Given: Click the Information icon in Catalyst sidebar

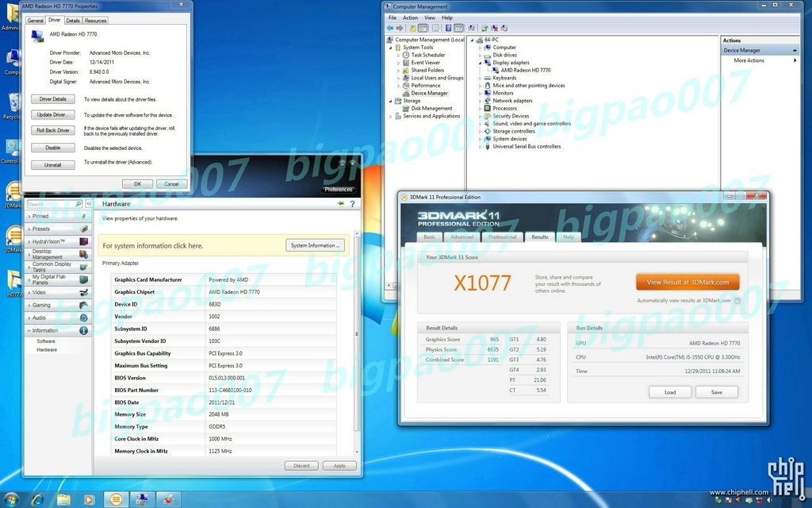Looking at the screenshot, I should (83, 331).
